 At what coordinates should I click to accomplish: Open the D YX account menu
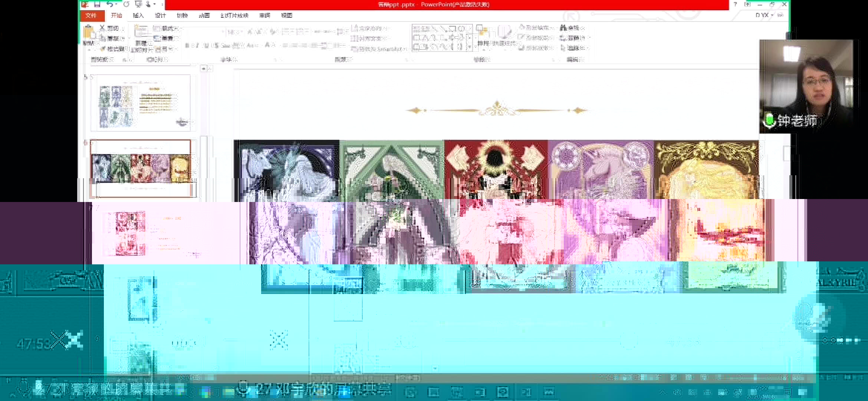pos(765,15)
